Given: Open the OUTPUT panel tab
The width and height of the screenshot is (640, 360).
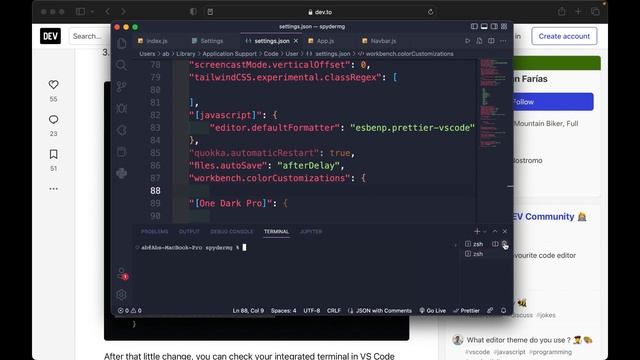Looking at the screenshot, I should (x=189, y=231).
